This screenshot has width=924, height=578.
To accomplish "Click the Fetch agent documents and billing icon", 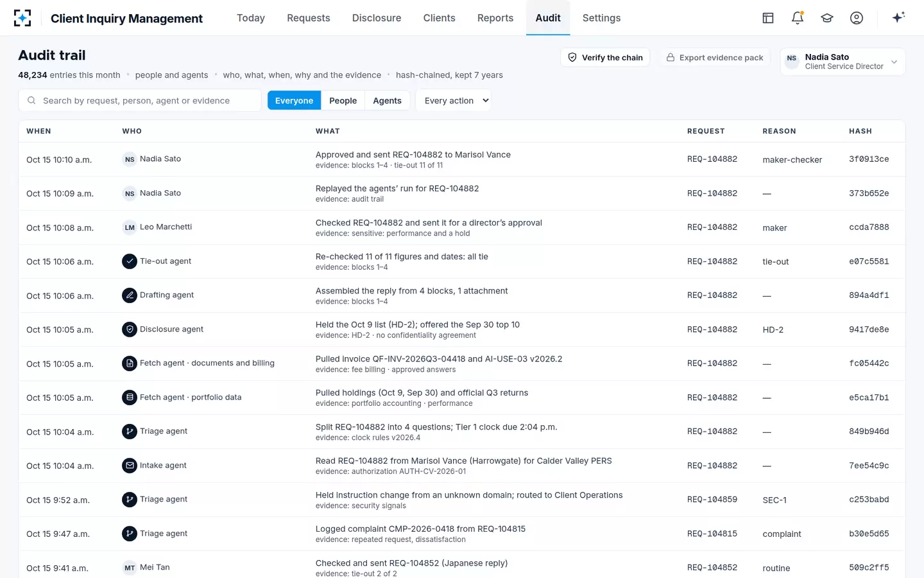I will pyautogui.click(x=130, y=363).
